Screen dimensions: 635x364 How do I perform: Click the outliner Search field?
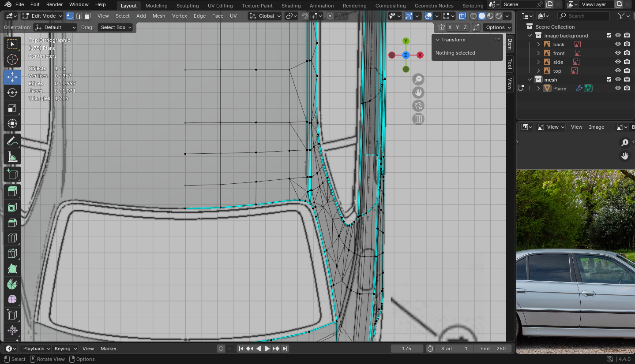(x=584, y=16)
